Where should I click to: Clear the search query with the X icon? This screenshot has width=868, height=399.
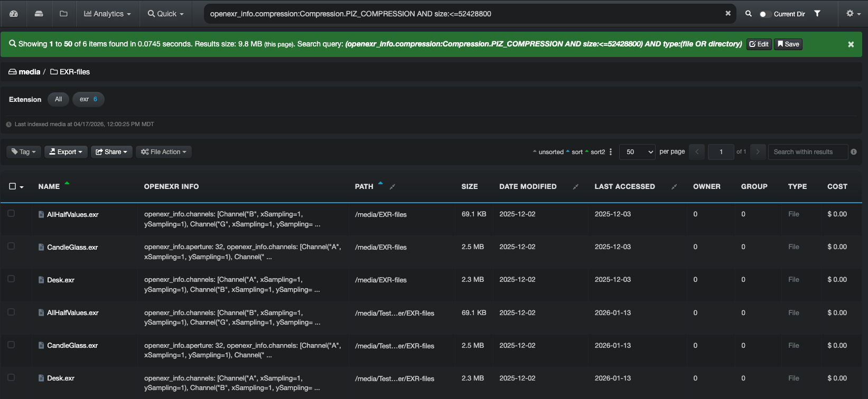(728, 14)
